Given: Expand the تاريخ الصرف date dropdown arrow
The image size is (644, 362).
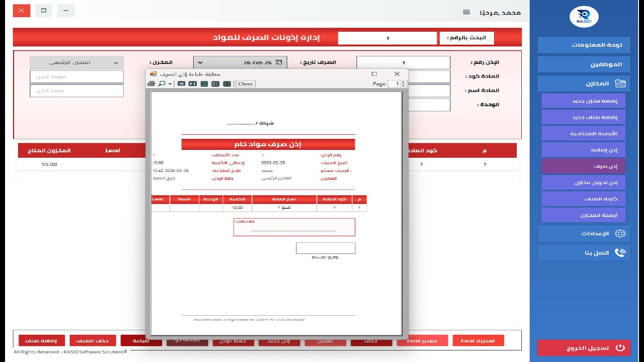Looking at the screenshot, I should 200,63.
